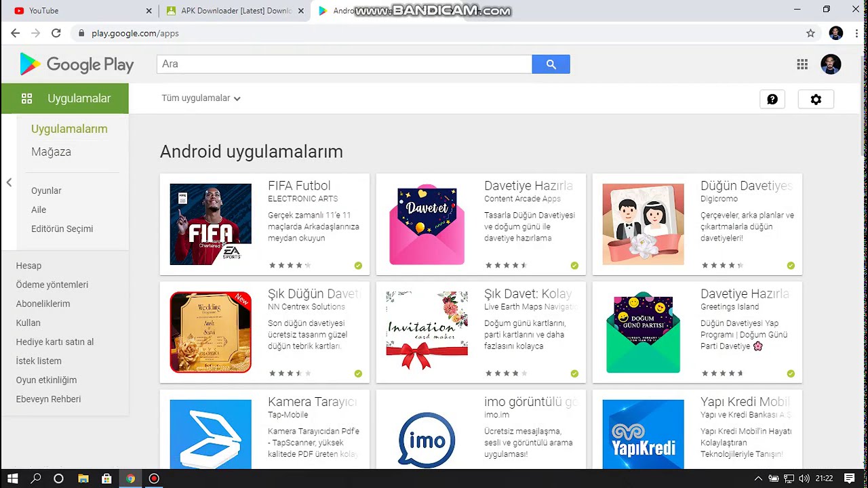
Task: Open File Explorer from the taskbar
Action: (83, 479)
